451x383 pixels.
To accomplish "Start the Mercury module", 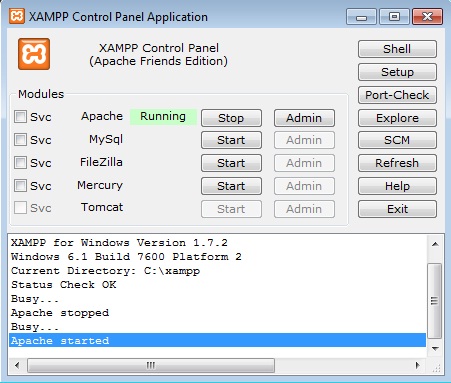I will [x=231, y=186].
